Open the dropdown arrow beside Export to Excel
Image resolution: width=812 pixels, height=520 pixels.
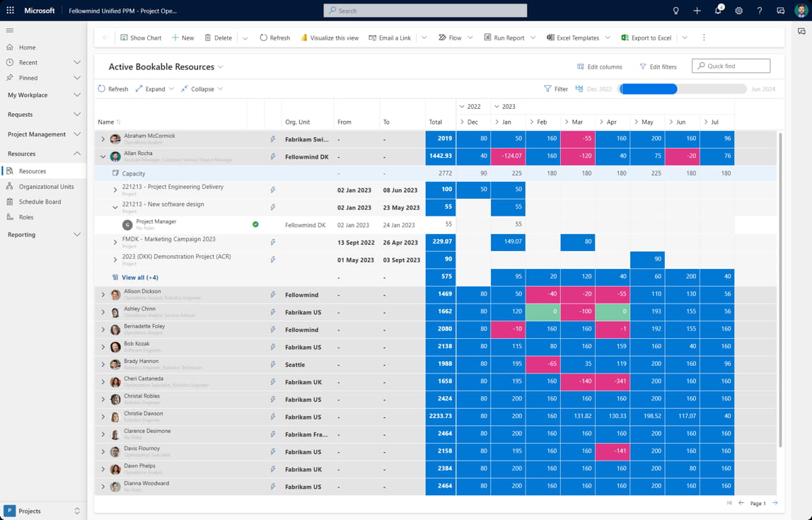point(685,37)
